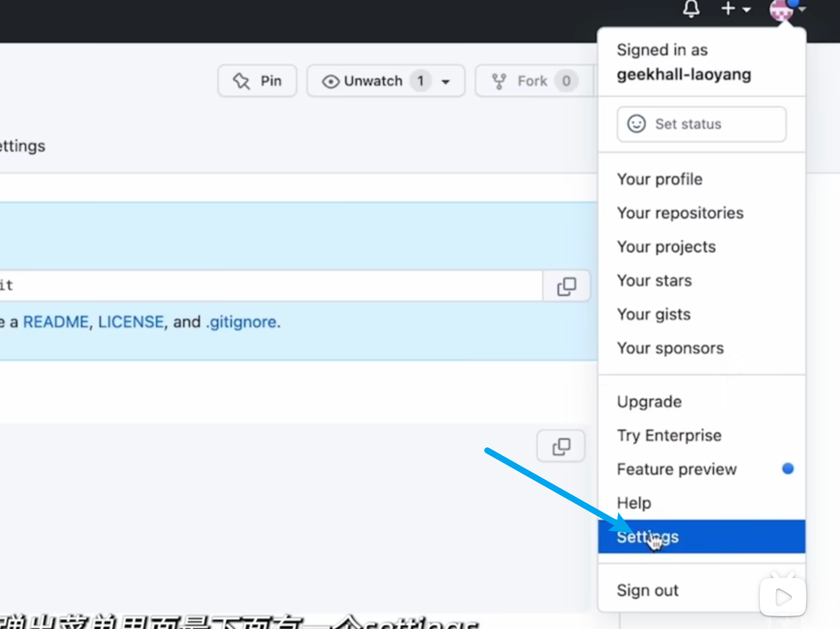840x629 pixels.
Task: Pin this repository
Action: tap(257, 81)
